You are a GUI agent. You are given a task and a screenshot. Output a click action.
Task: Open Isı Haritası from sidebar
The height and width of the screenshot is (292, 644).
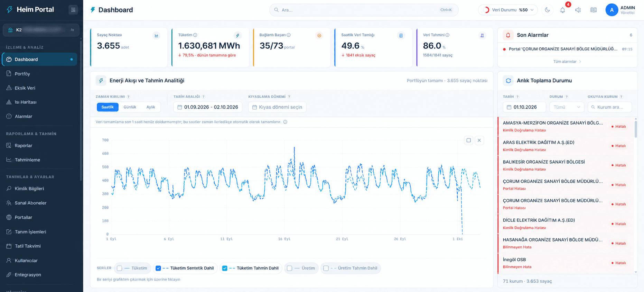(x=40, y=102)
